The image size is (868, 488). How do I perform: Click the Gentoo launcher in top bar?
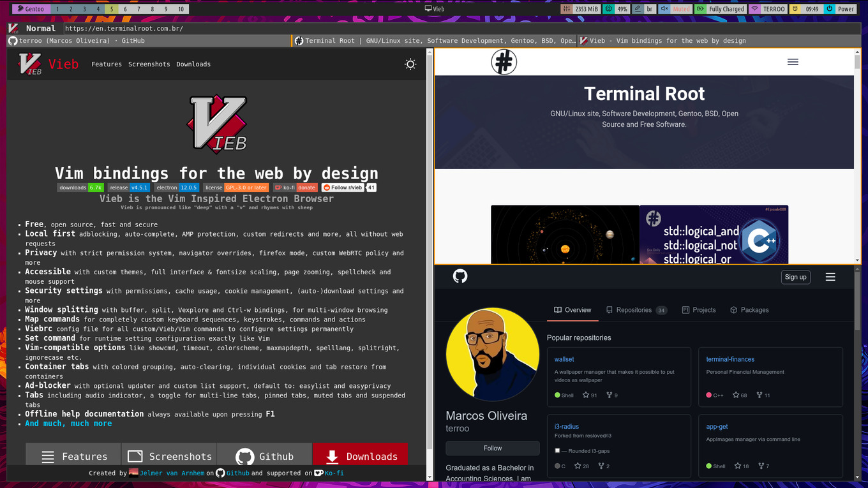coord(30,9)
